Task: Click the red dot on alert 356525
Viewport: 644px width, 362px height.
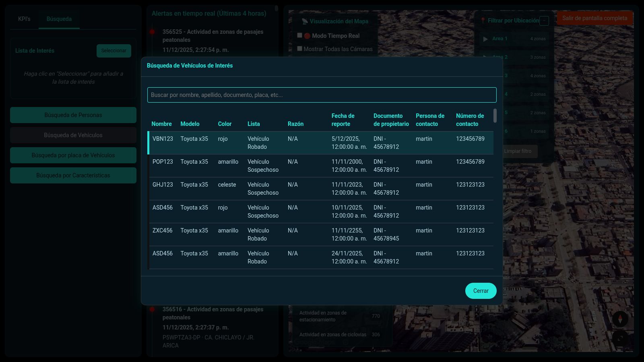Action: click(152, 32)
